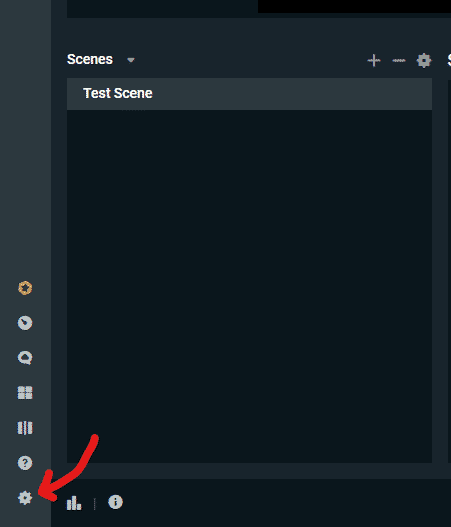Click the gold Prime star icon

click(25, 288)
